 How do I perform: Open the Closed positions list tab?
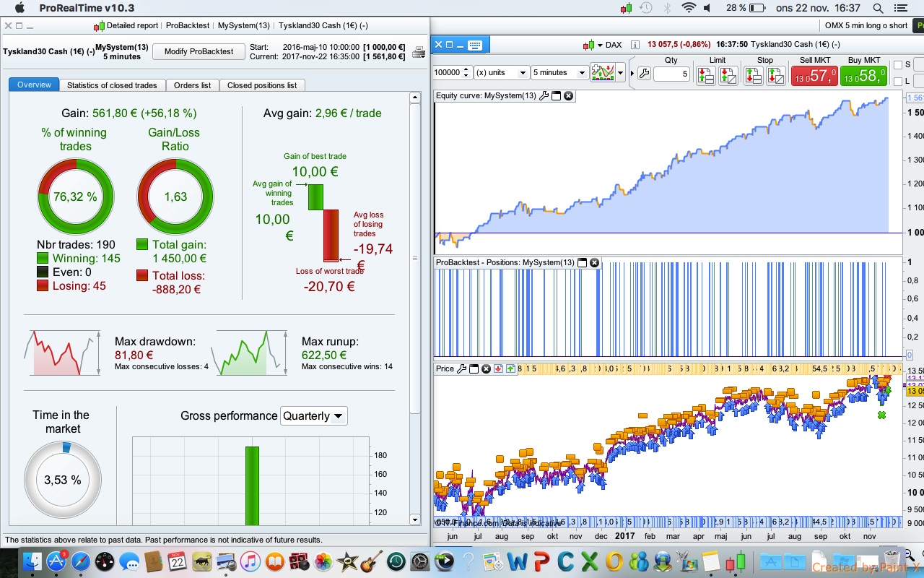coord(262,85)
